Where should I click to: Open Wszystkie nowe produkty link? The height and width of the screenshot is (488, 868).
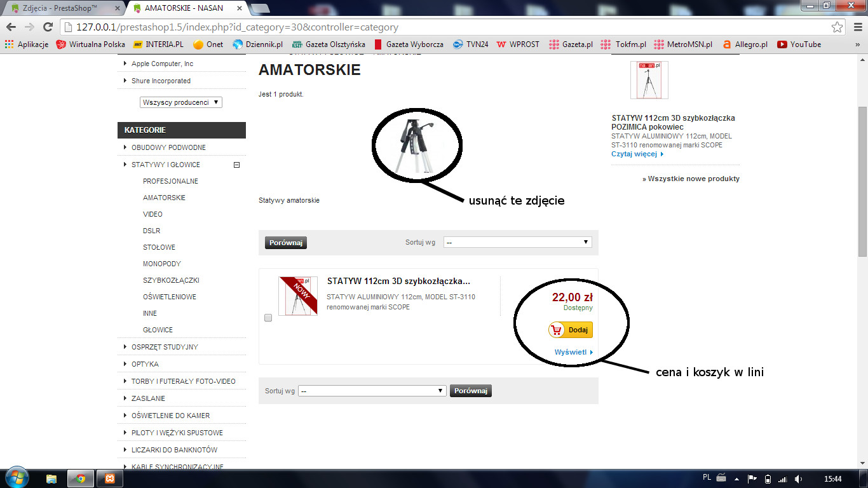pyautogui.click(x=691, y=179)
